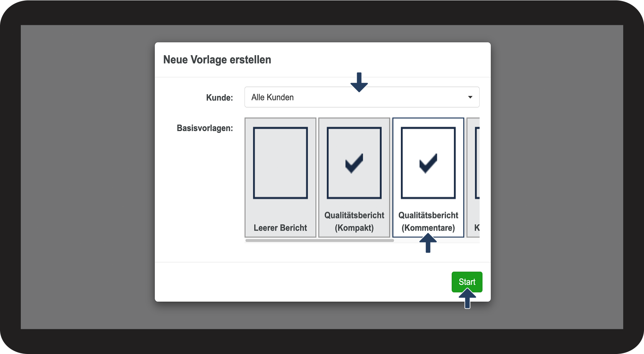Screen dimensions: 644x354
Task: Open the Kunde dropdown showing Alle Kunden
Action: point(362,97)
